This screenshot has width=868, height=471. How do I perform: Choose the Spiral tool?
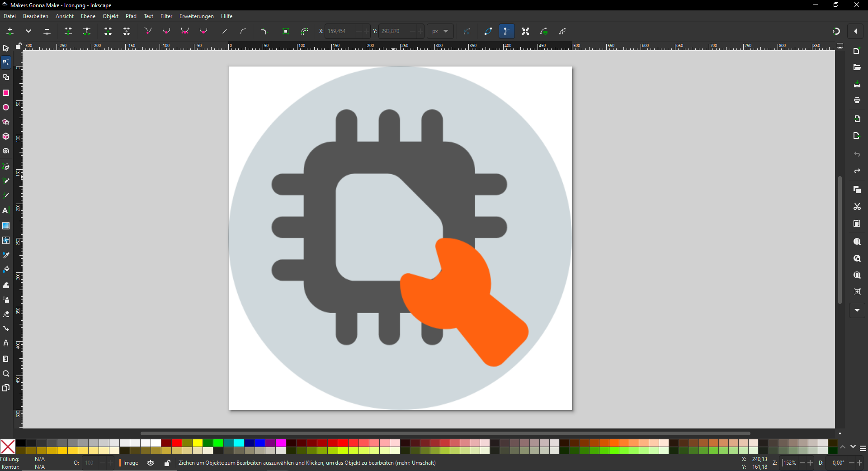6,151
